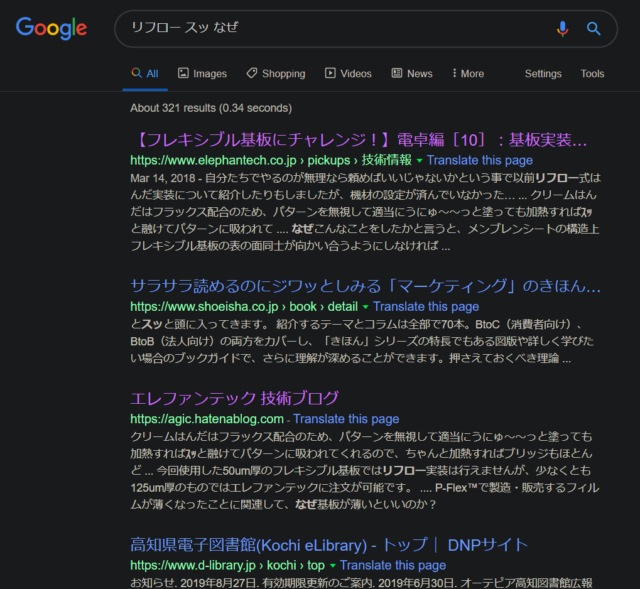Translate the elephantech.co.jp result page
Image resolution: width=640 pixels, height=589 pixels.
click(480, 160)
